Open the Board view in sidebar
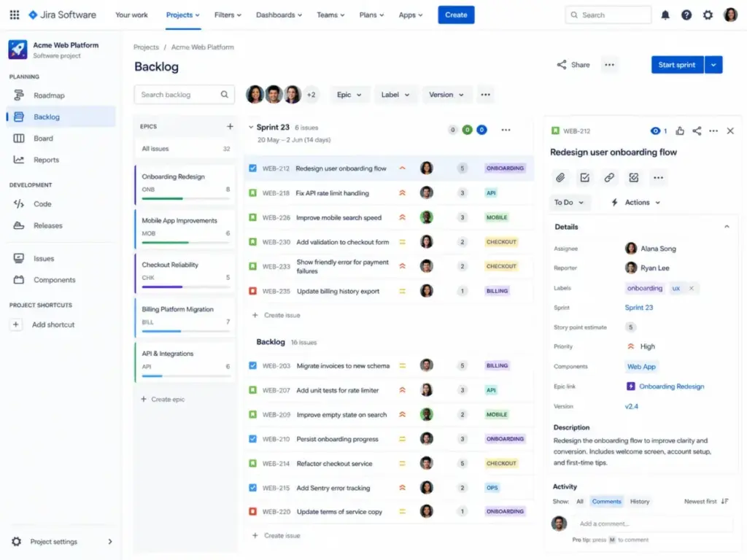The height and width of the screenshot is (560, 747). point(43,138)
